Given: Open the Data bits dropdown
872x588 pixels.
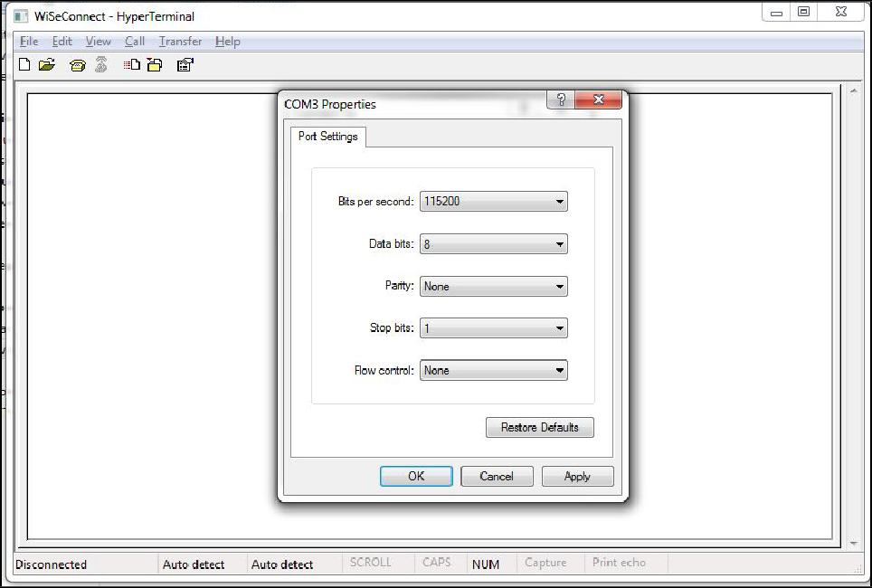Looking at the screenshot, I should [x=560, y=243].
